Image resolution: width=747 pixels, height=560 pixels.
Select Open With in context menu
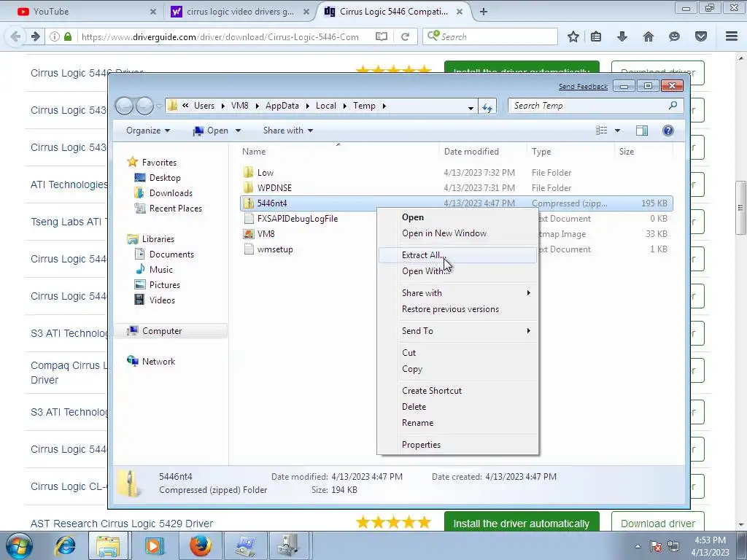click(x=457, y=271)
